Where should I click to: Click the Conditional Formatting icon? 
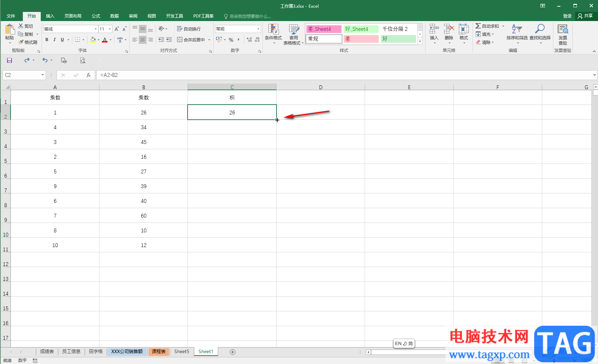point(273,29)
